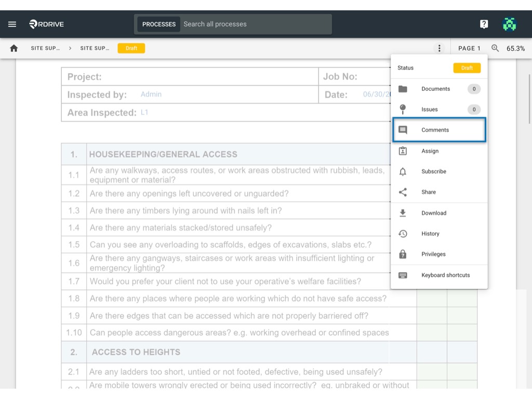Subscribe via the bell menu item

[439, 171]
